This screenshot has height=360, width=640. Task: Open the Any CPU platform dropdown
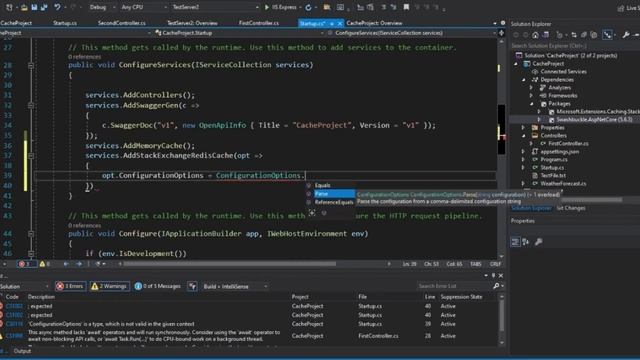pyautogui.click(x=144, y=7)
